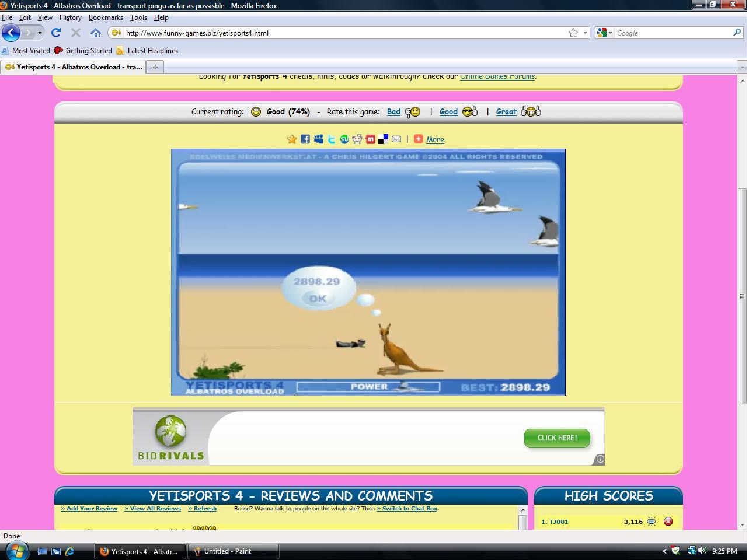Image resolution: width=749 pixels, height=560 pixels.
Task: Launch Internet Explorer from quick launch
Action: 69,551
